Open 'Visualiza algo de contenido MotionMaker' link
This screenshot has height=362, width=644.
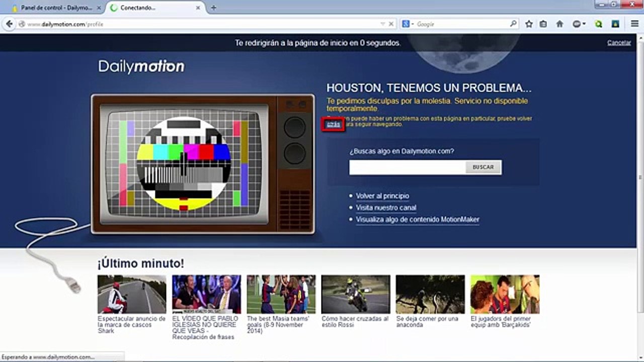coord(418,220)
